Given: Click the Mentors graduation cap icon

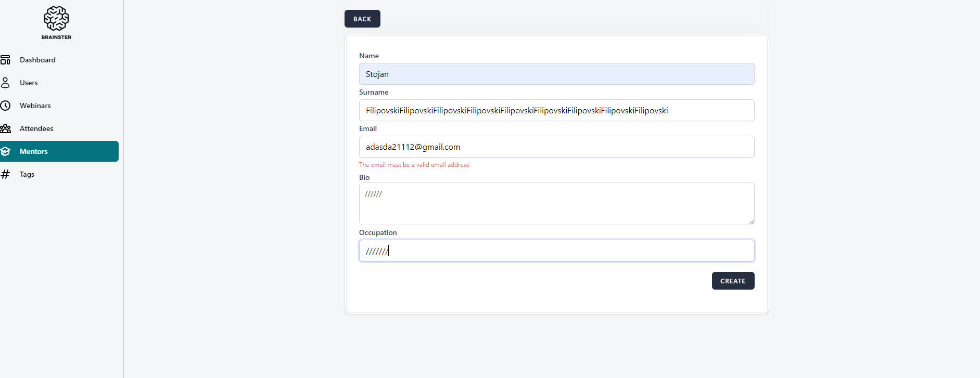Looking at the screenshot, I should pos(6,151).
